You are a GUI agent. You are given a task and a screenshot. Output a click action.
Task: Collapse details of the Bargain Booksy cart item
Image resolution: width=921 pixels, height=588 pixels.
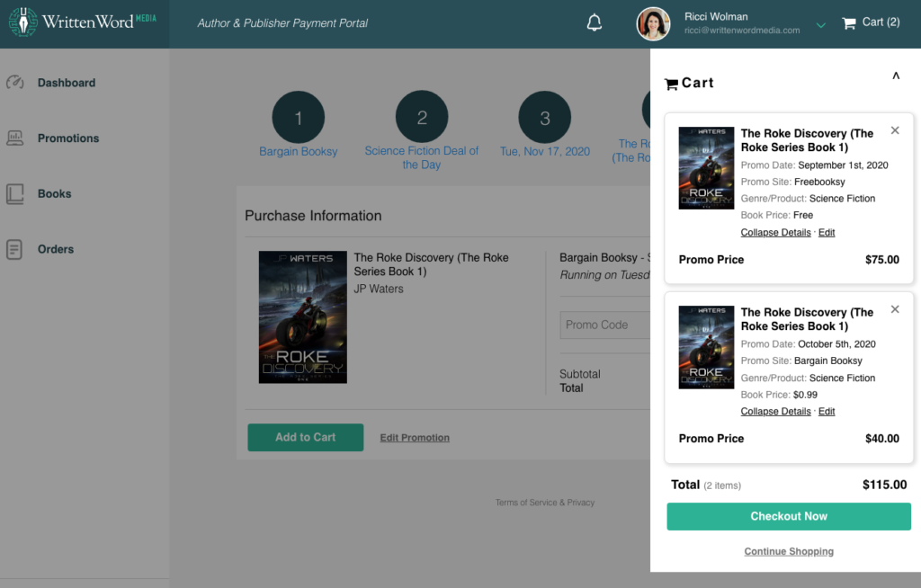click(775, 412)
